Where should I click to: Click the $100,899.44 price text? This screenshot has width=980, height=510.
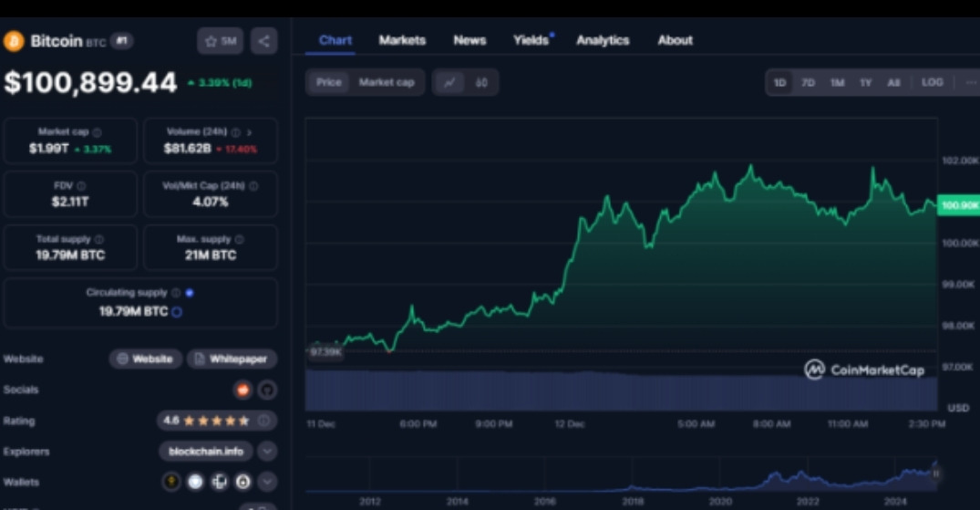(x=90, y=83)
